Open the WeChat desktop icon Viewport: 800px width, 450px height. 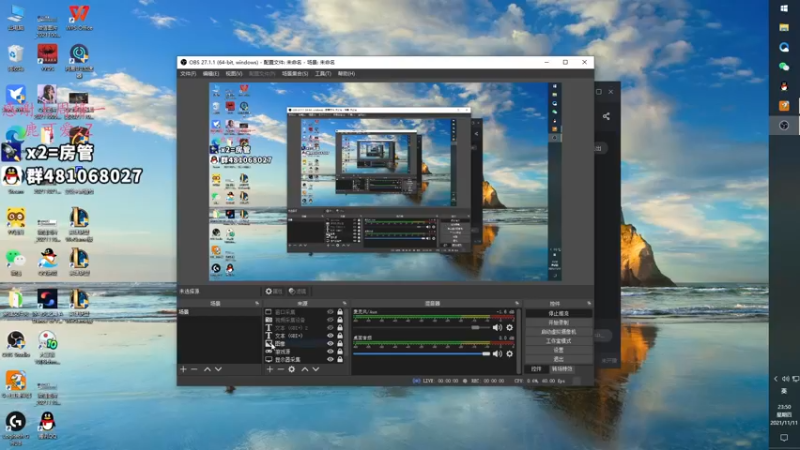point(15,259)
